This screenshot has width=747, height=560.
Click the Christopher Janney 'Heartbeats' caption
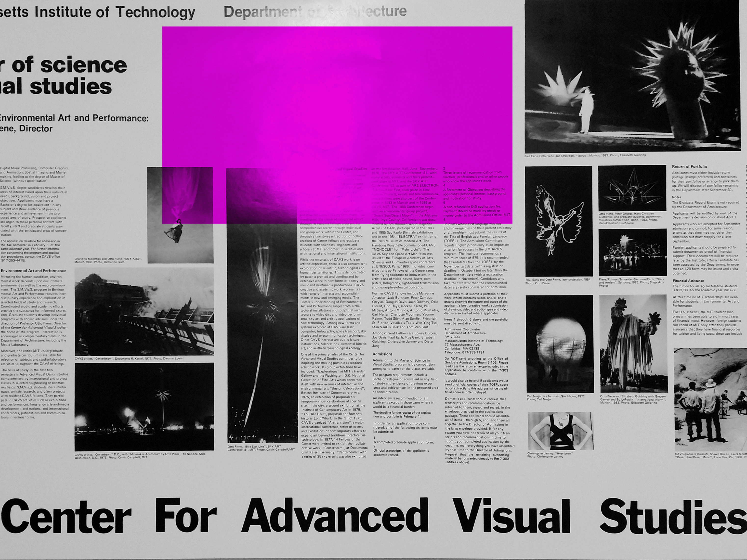[x=550, y=455]
